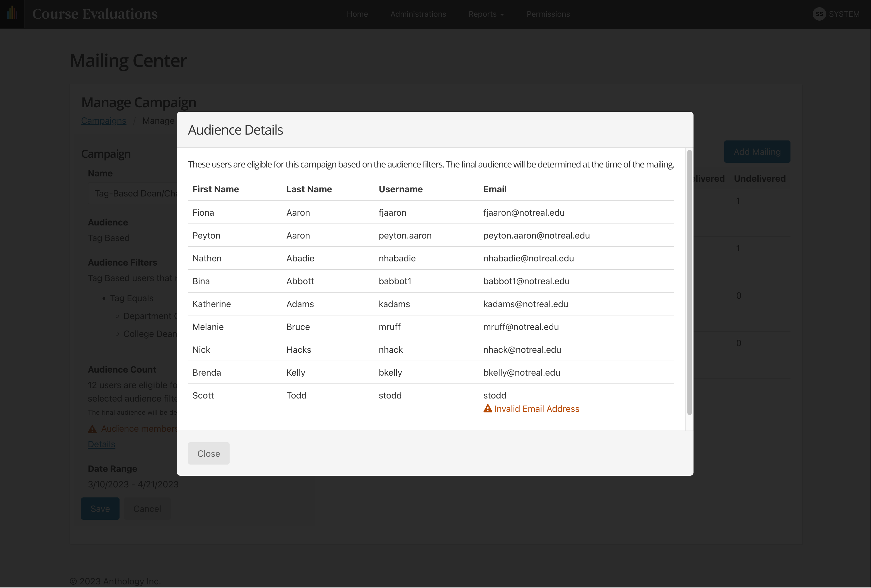
Task: Select email fjaaron@notreal.edu
Action: point(524,213)
